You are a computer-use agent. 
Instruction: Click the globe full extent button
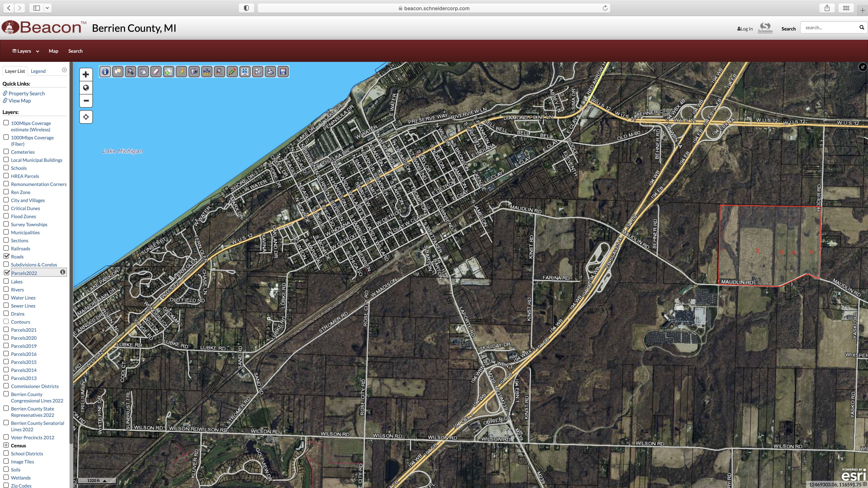click(86, 87)
